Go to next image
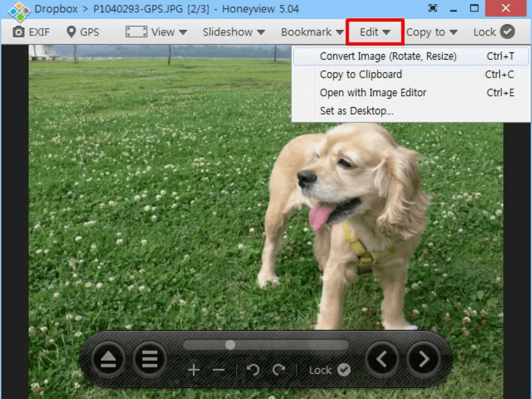Screen dimensions: 532x399 424,359
